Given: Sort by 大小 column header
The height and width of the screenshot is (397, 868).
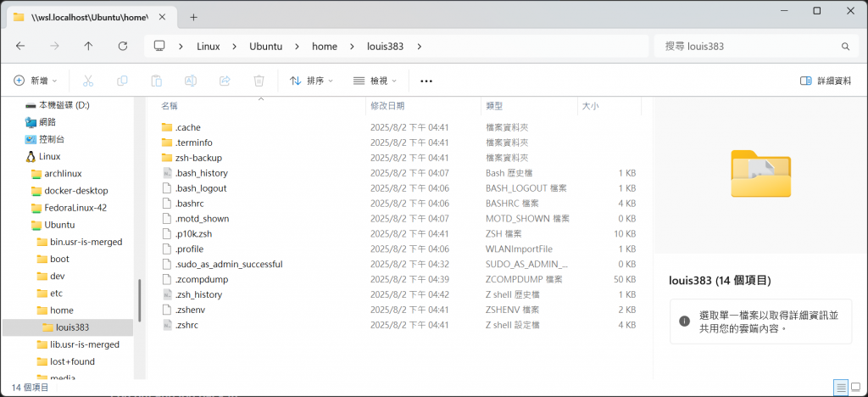Looking at the screenshot, I should (609, 106).
